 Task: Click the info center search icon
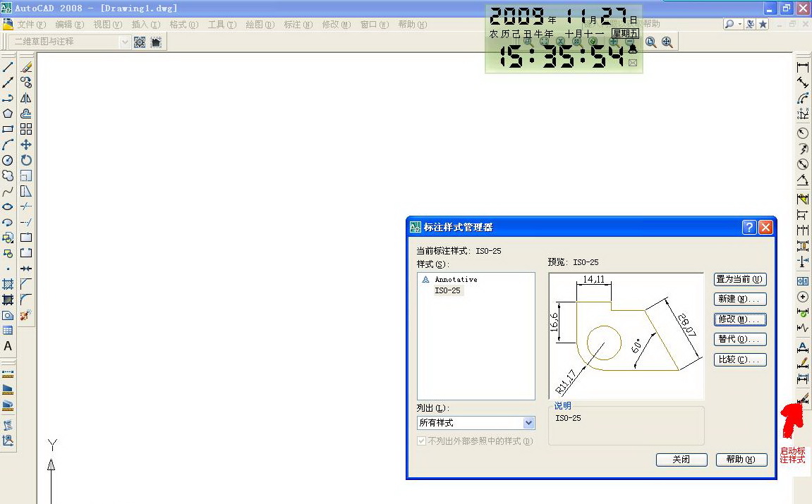(729, 25)
